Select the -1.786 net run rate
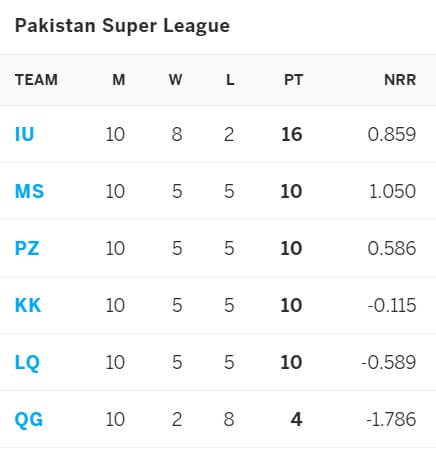436x456 pixels. [391, 419]
